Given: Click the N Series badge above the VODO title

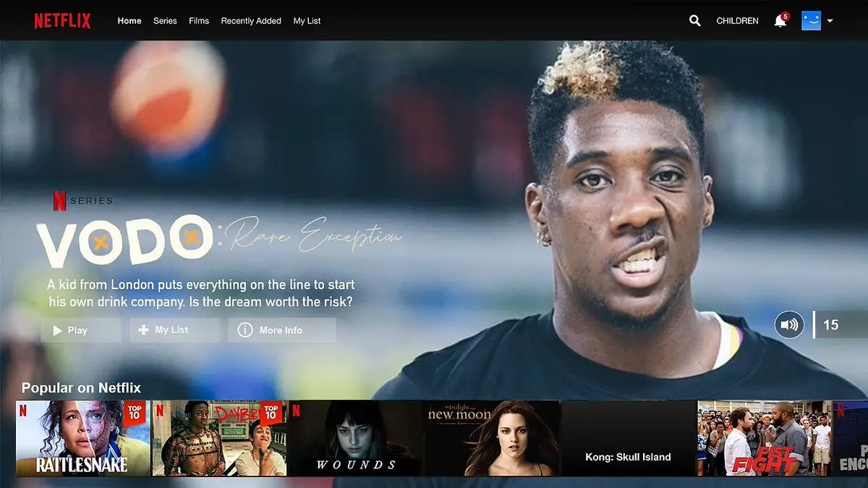Looking at the screenshot, I should [x=82, y=200].
